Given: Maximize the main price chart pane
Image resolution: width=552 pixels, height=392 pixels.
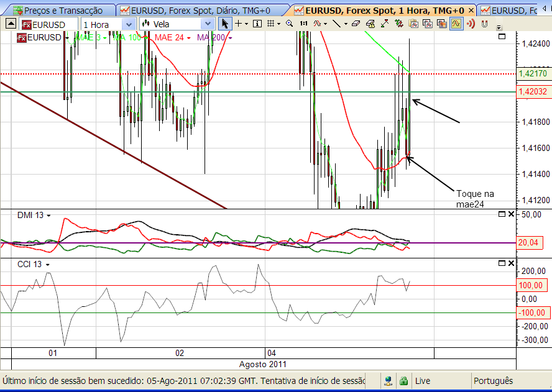Looking at the screenshot, I should 502,37.
